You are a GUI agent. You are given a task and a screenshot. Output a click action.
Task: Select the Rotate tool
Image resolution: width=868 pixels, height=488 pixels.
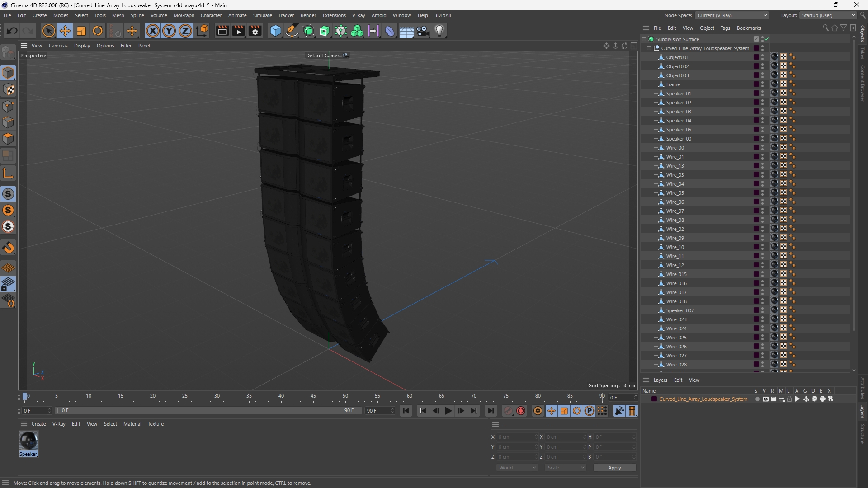click(98, 31)
